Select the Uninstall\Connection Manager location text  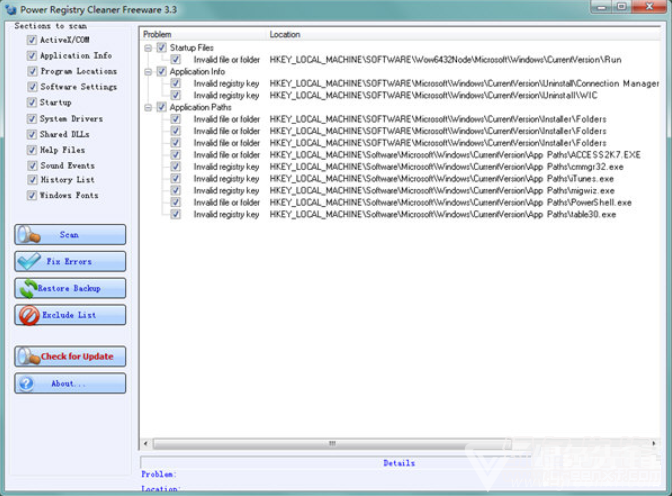click(x=464, y=84)
